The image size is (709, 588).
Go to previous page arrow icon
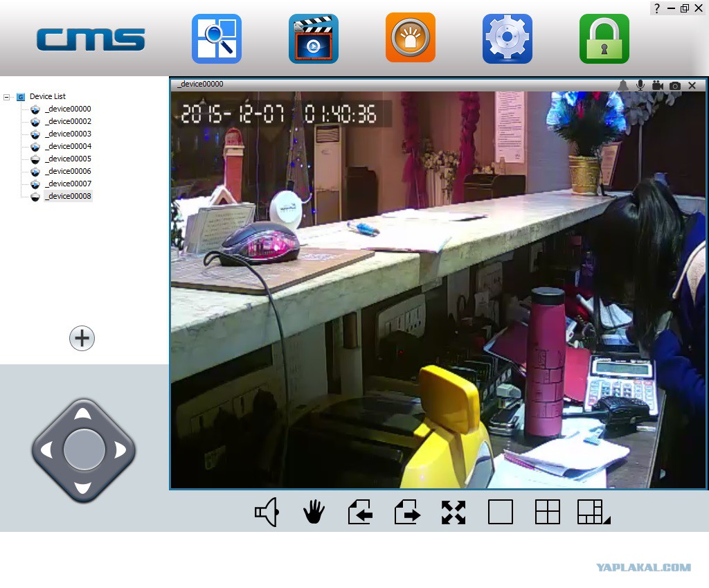[x=360, y=512]
